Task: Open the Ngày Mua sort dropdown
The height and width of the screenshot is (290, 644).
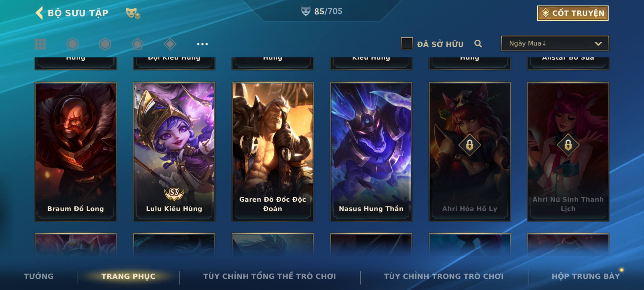Action: pyautogui.click(x=555, y=44)
